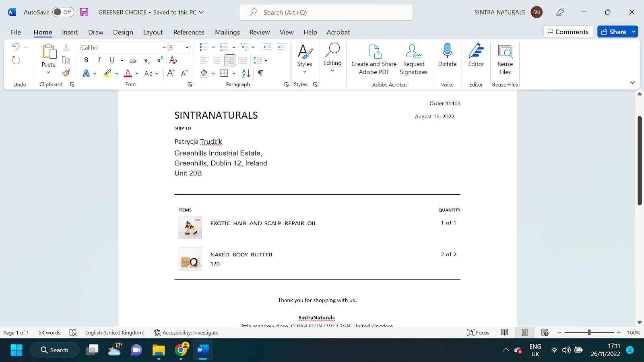The height and width of the screenshot is (362, 644).
Task: Increase indent icon
Action: point(281,47)
